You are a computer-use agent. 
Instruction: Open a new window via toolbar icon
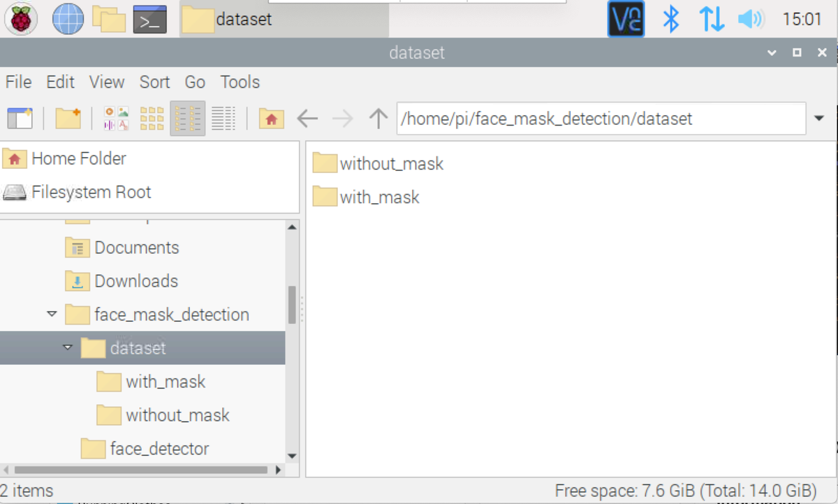tap(20, 119)
